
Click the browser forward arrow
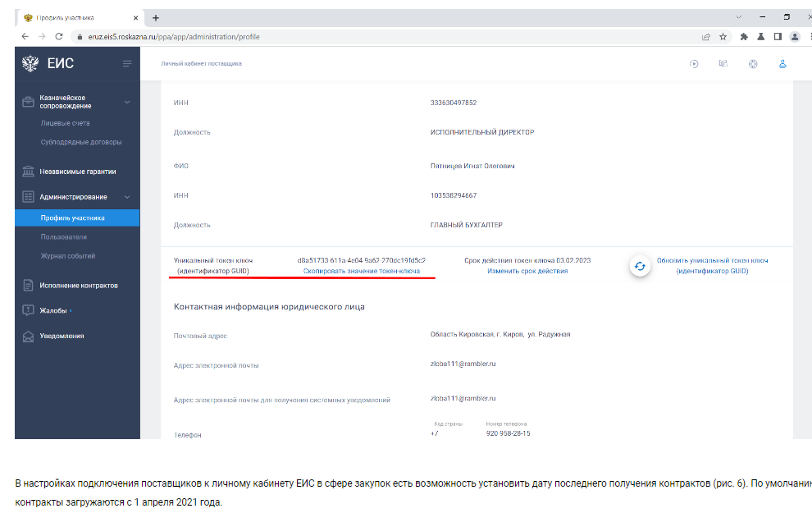pyautogui.click(x=42, y=36)
